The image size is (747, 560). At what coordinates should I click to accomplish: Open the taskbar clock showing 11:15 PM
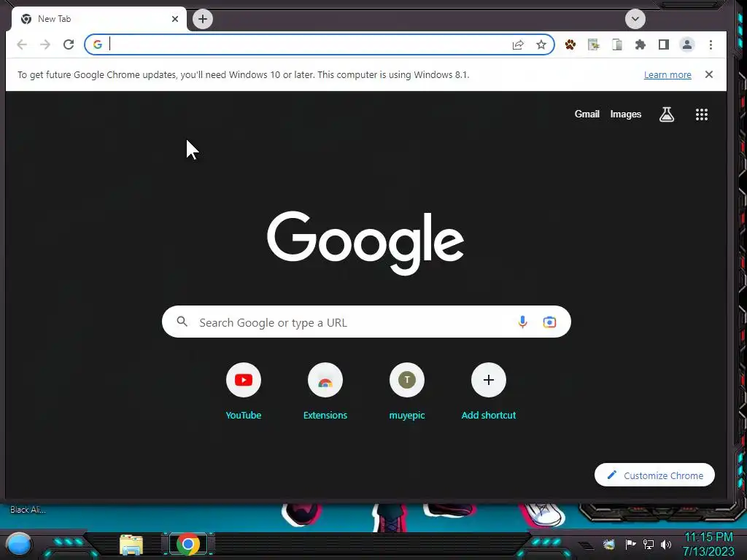tap(708, 544)
